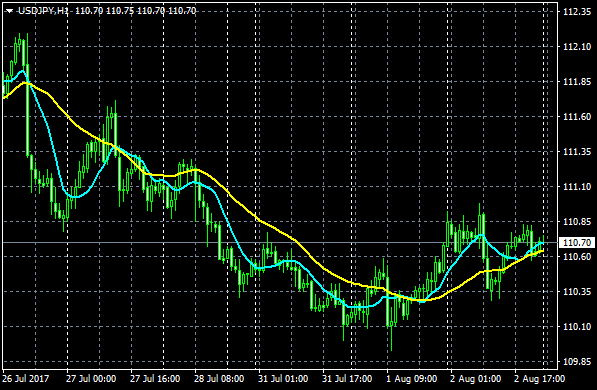The width and height of the screenshot is (597, 390).
Task: Click the triangle arrow beside USDJPY,H1 title
Action: click(x=9, y=11)
